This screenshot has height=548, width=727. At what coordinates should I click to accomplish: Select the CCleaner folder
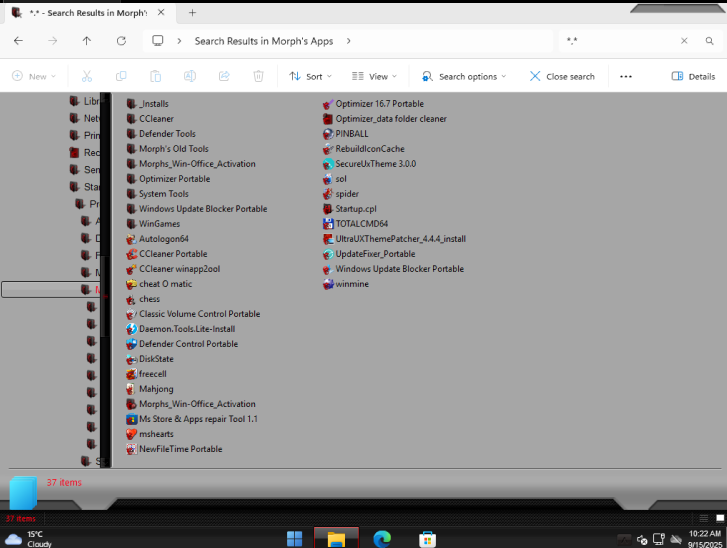point(150,119)
